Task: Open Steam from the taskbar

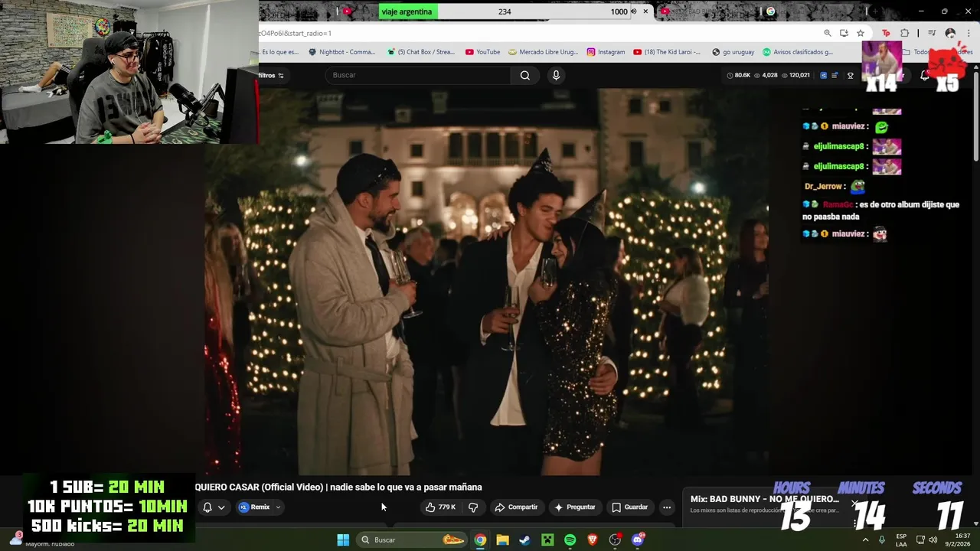Action: point(524,540)
